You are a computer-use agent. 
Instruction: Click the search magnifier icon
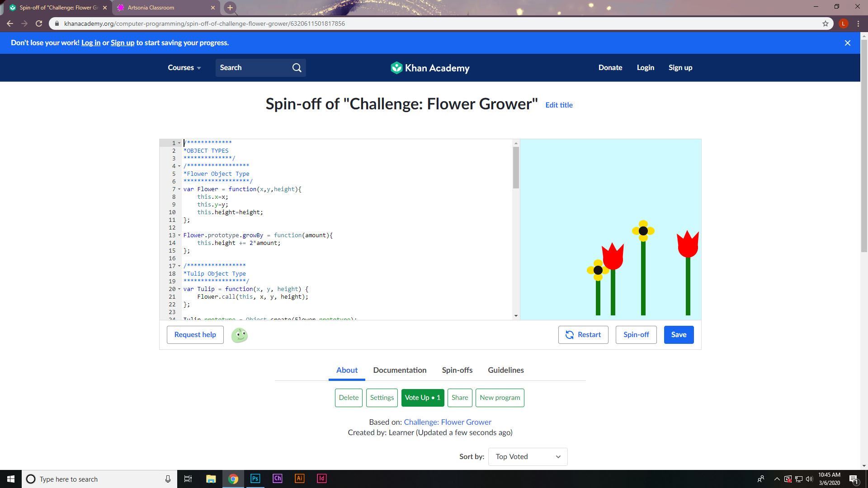[297, 68]
